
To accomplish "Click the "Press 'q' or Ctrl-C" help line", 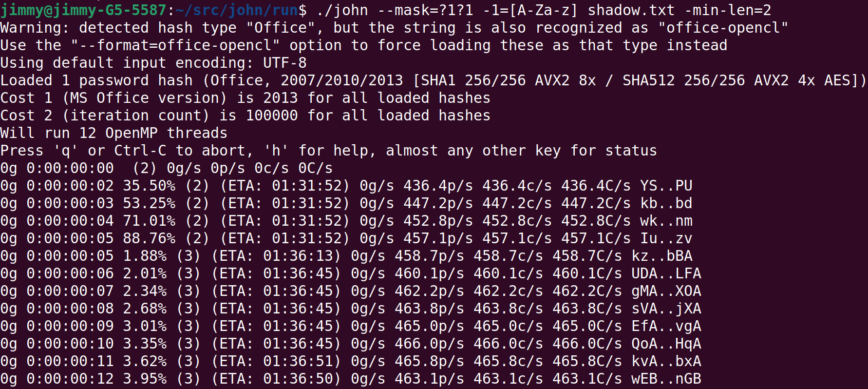I will [x=329, y=151].
